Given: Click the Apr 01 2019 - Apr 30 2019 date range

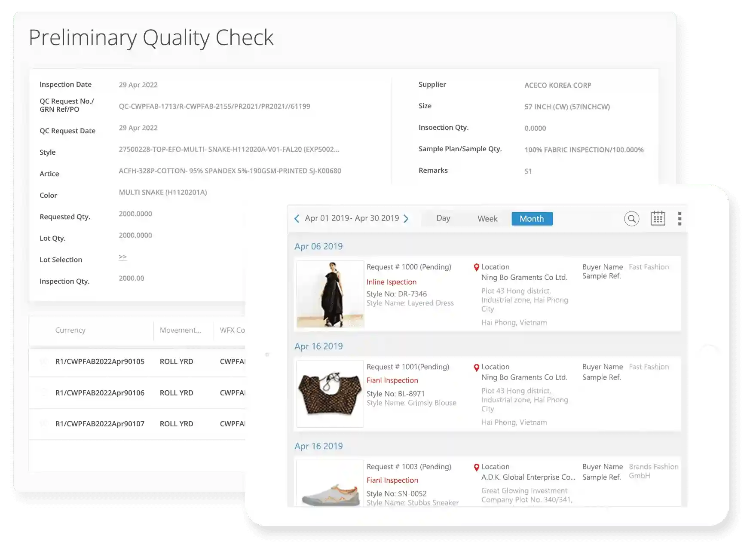Looking at the screenshot, I should coord(352,218).
